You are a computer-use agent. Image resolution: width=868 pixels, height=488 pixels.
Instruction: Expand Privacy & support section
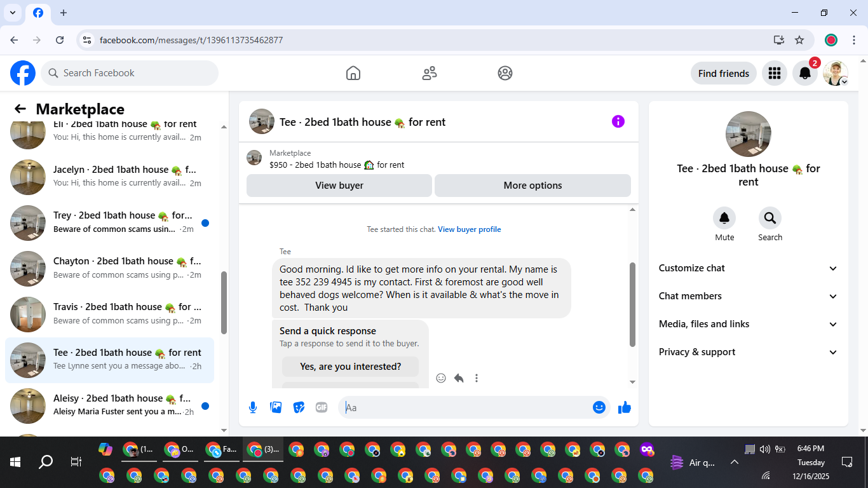tap(749, 352)
